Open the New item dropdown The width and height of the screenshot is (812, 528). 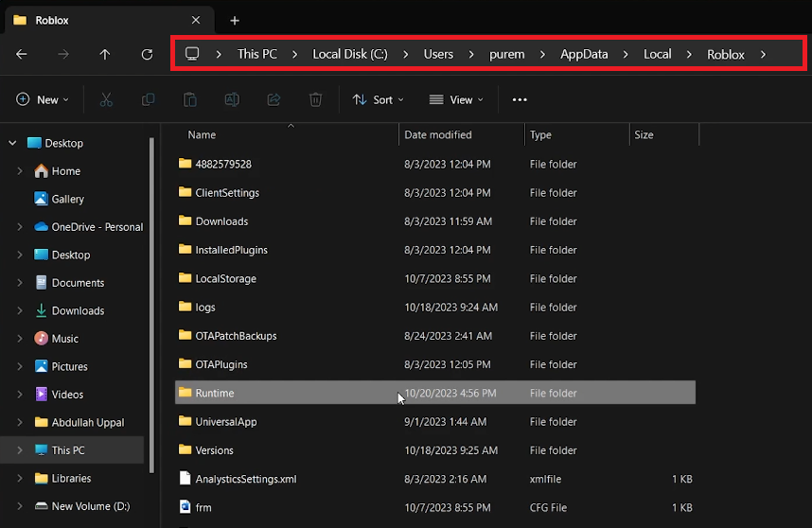coord(43,99)
